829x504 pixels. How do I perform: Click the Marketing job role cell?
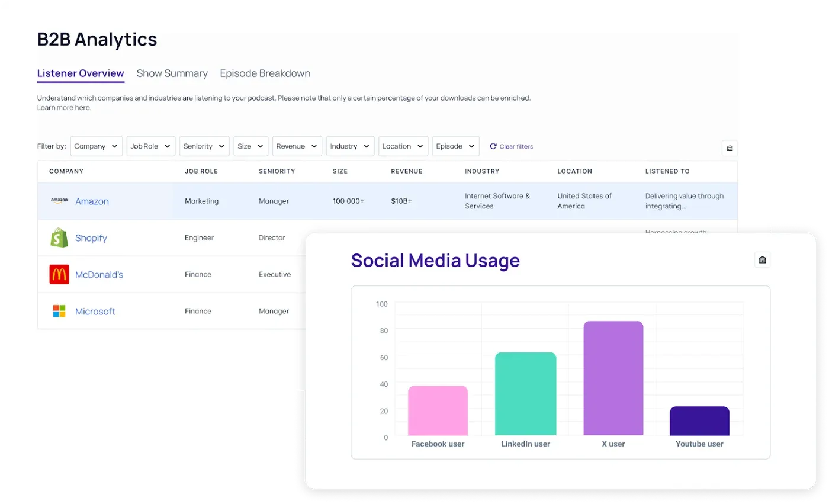coord(201,201)
